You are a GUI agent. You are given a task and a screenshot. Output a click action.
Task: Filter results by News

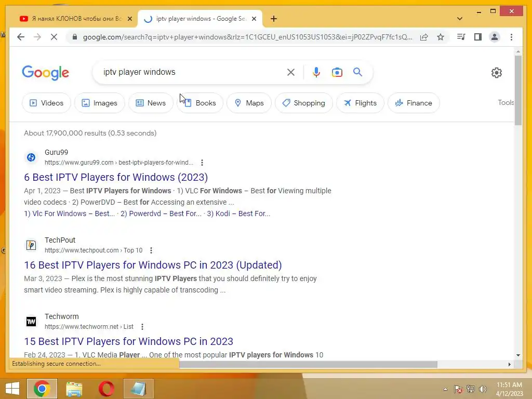pos(151,103)
